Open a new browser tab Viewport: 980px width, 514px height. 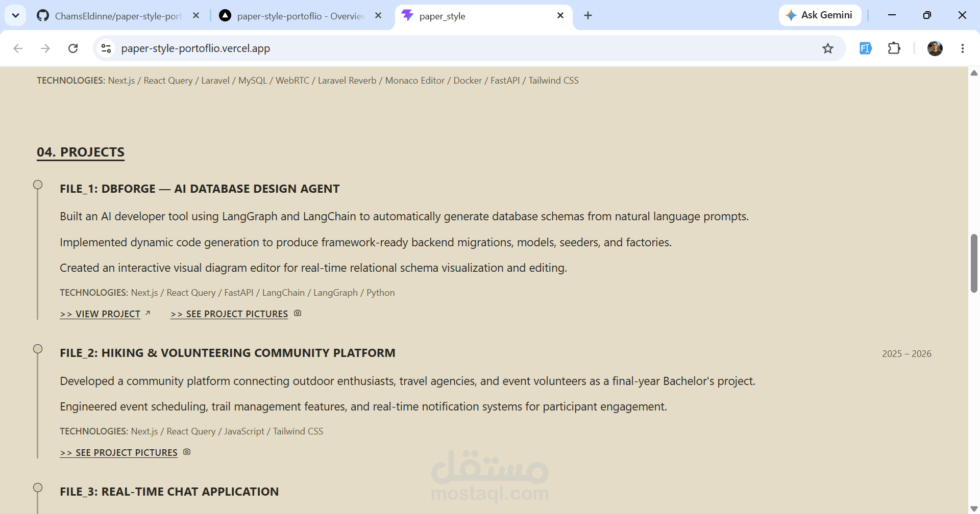tap(588, 15)
